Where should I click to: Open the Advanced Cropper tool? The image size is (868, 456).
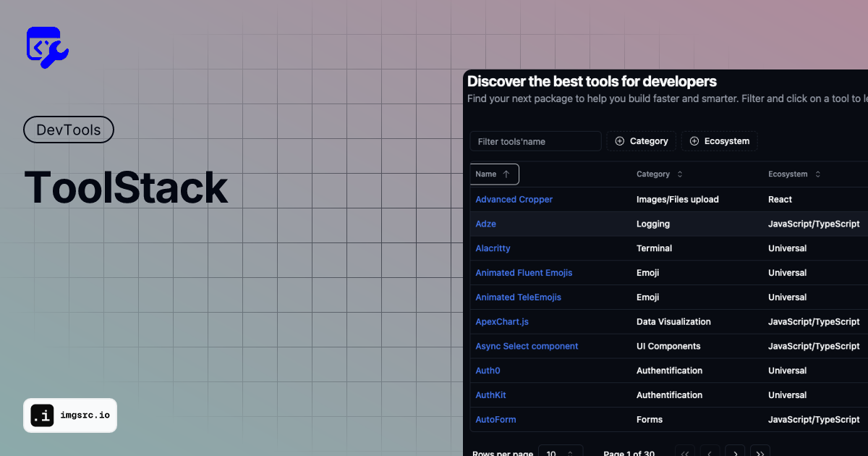point(514,199)
